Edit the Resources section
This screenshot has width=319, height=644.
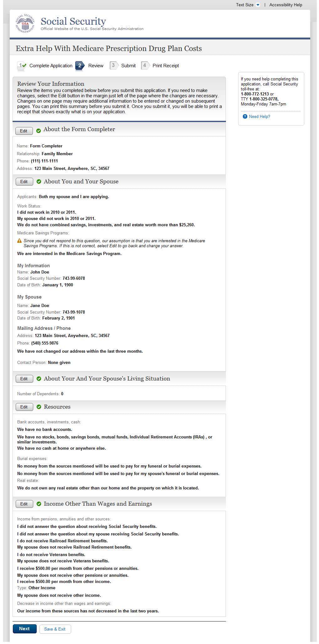click(x=24, y=407)
